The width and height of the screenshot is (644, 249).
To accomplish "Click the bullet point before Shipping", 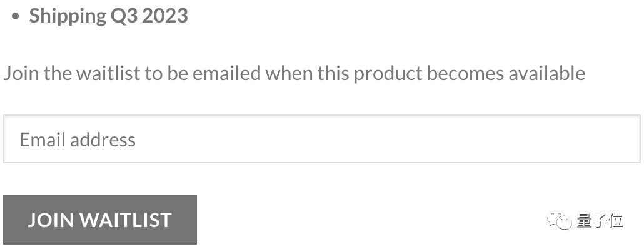I will (x=16, y=16).
